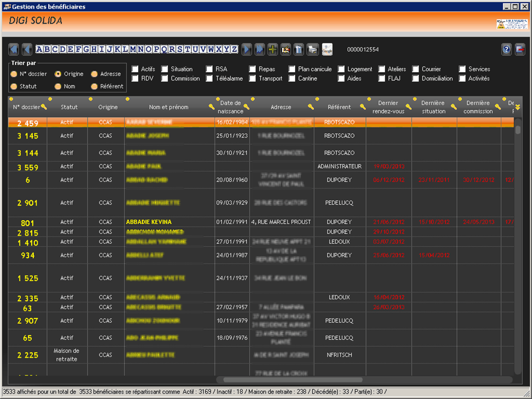The image size is (532, 399).
Task: Click the red exit icon at top right
Action: (x=520, y=49)
